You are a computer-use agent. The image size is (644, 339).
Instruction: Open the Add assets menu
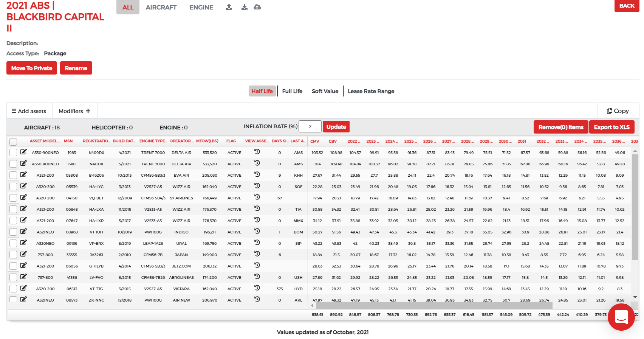click(29, 111)
